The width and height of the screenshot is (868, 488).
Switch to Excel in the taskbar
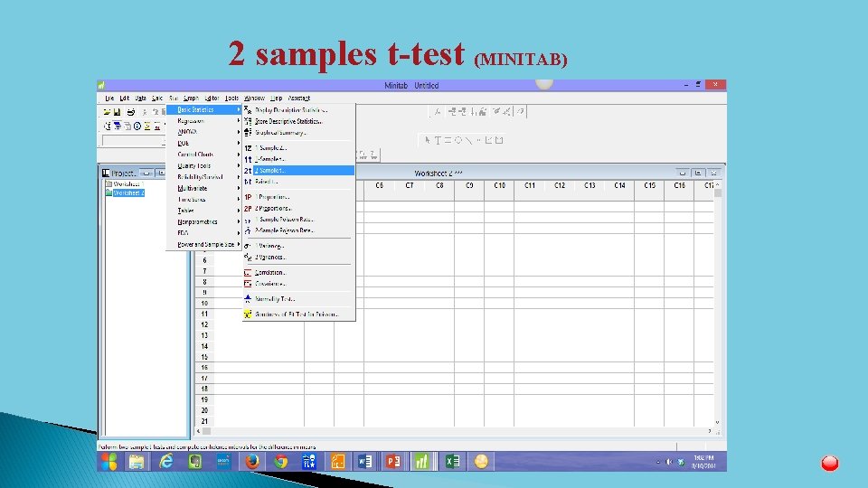[x=452, y=462]
